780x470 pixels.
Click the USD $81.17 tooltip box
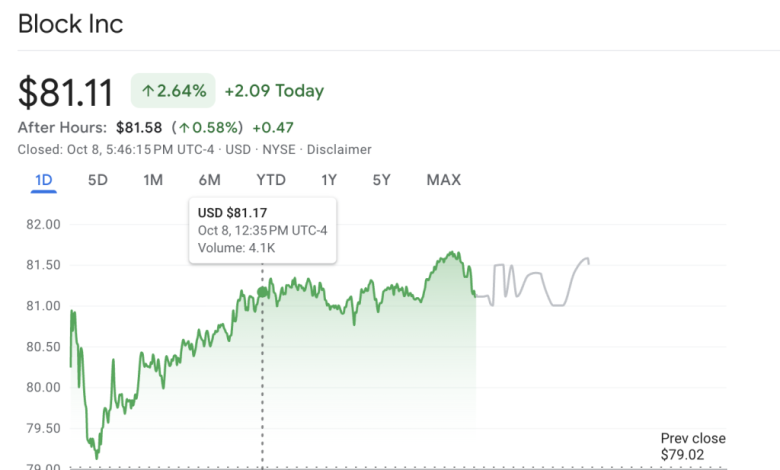pyautogui.click(x=262, y=230)
